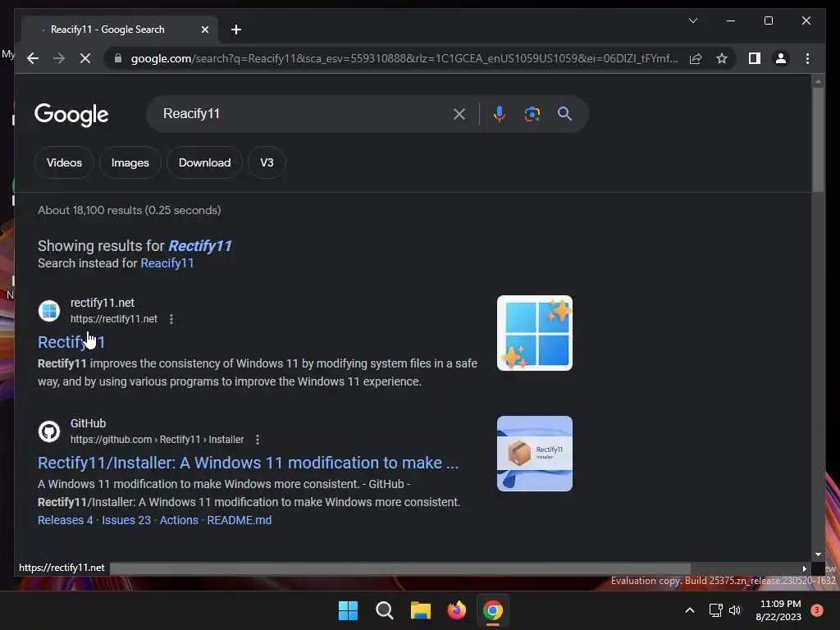This screenshot has height=630, width=840.
Task: Click the horizontal scroll right arrow
Action: click(804, 568)
